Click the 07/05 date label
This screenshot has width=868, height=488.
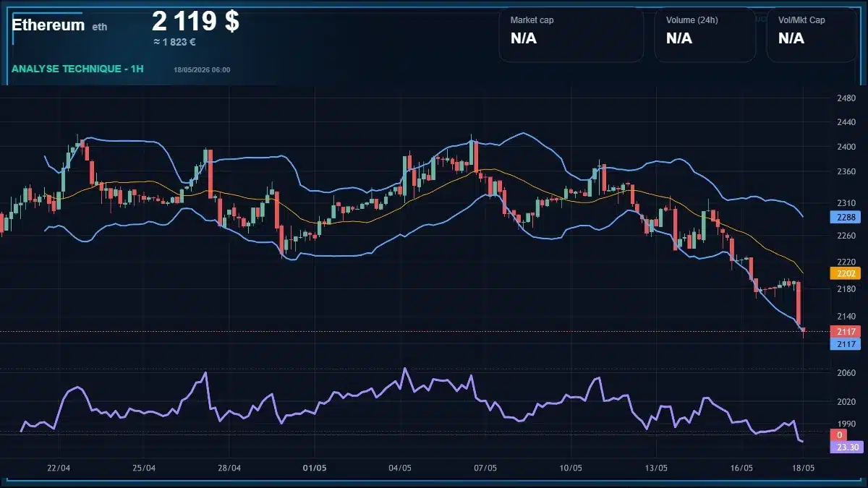click(x=485, y=468)
